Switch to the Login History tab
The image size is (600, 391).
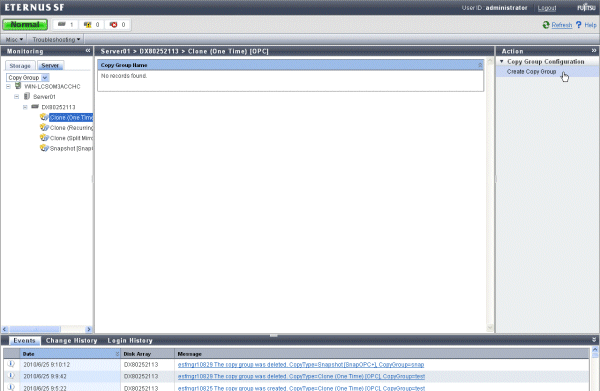point(130,340)
